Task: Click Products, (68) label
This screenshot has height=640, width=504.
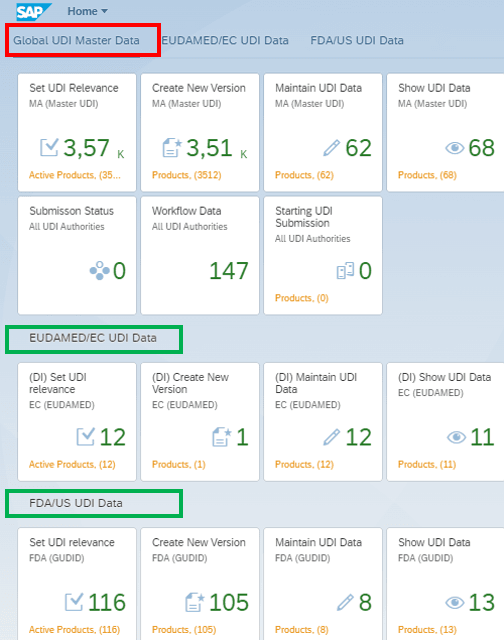Action: tap(427, 175)
